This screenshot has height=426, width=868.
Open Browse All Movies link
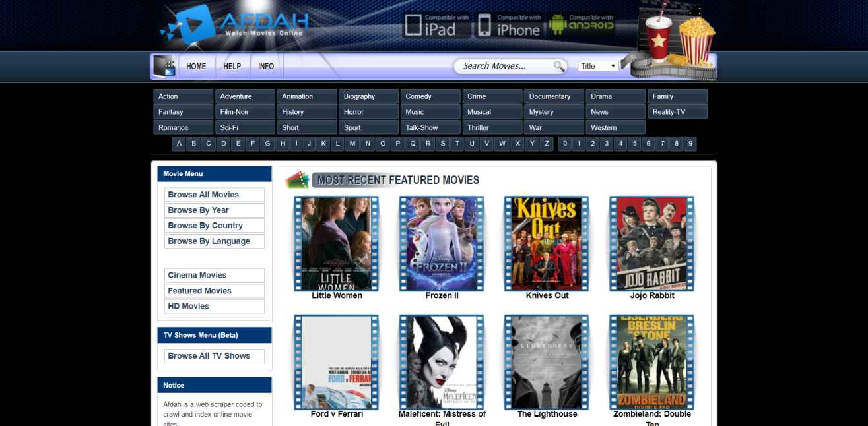point(215,195)
